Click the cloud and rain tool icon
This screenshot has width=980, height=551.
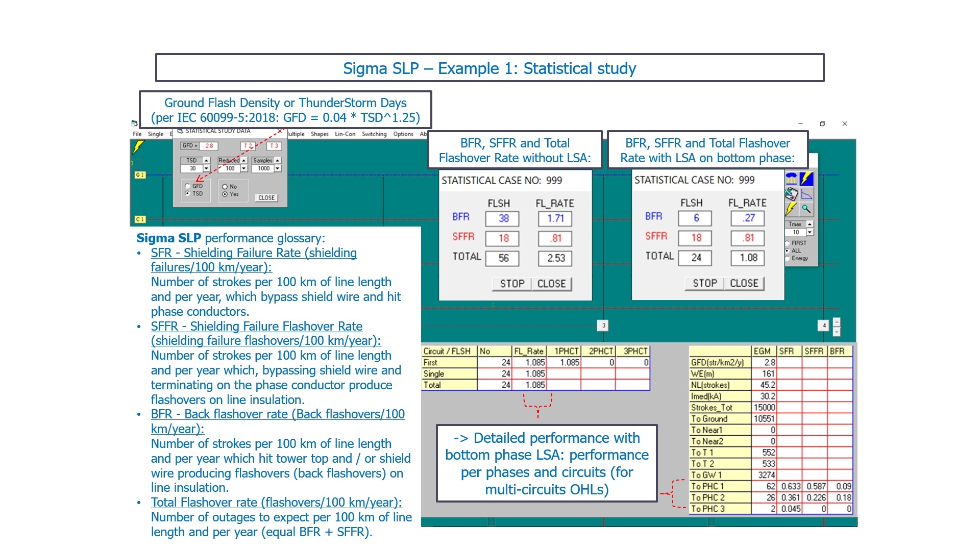[791, 179]
